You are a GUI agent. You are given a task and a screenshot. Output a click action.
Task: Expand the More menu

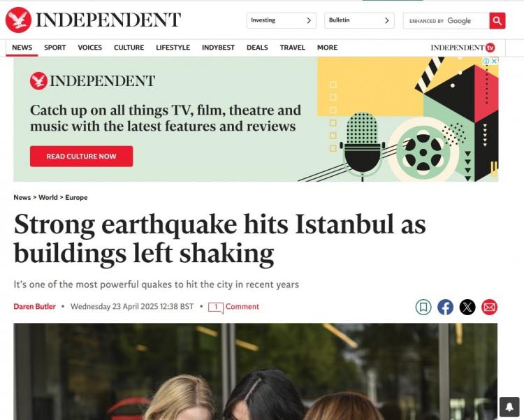[x=327, y=48]
